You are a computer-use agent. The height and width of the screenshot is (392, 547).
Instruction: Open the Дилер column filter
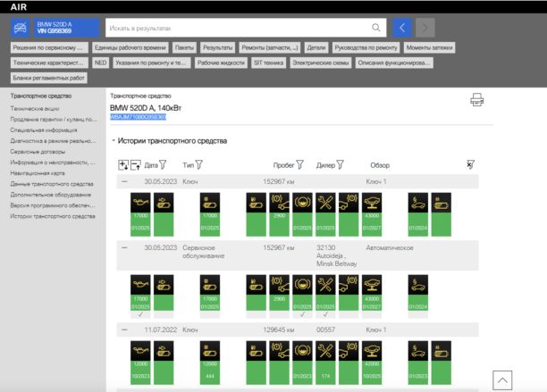[x=341, y=164]
